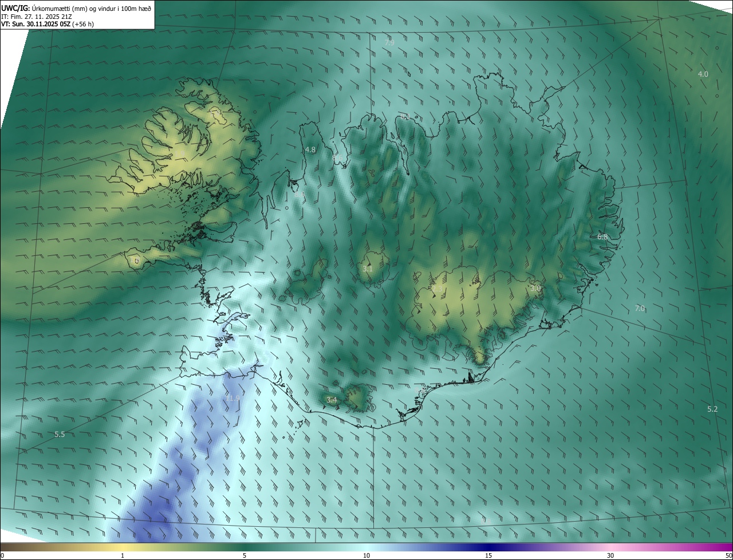The width and height of the screenshot is (733, 560).
Task: Click the color scale tick labeled 50
Action: 728,555
